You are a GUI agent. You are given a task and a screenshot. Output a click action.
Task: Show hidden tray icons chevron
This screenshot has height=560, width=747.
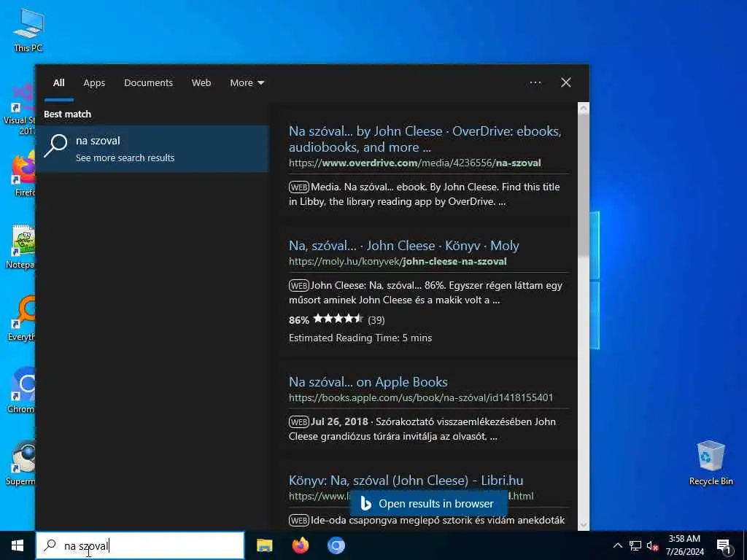point(617,545)
